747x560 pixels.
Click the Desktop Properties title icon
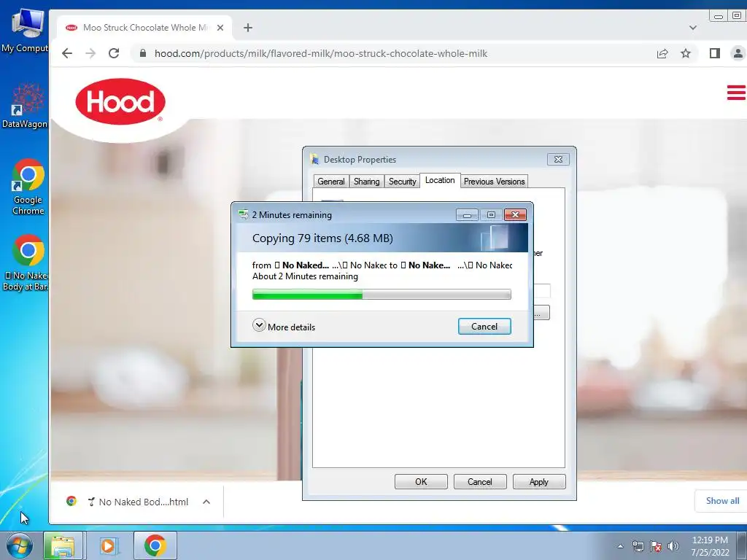(315, 159)
